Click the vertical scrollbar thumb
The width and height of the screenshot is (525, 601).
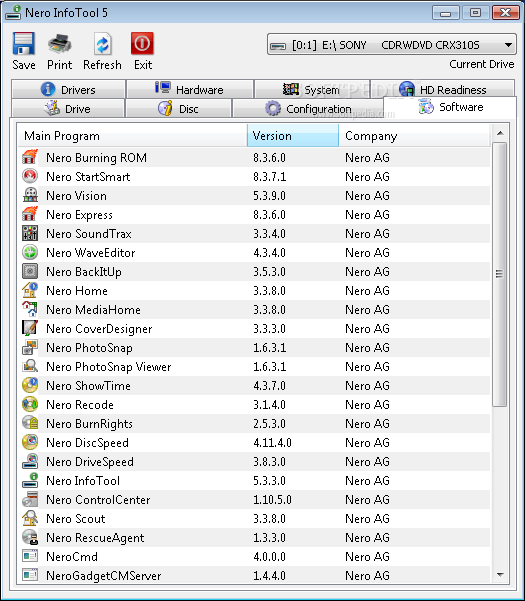[500, 274]
